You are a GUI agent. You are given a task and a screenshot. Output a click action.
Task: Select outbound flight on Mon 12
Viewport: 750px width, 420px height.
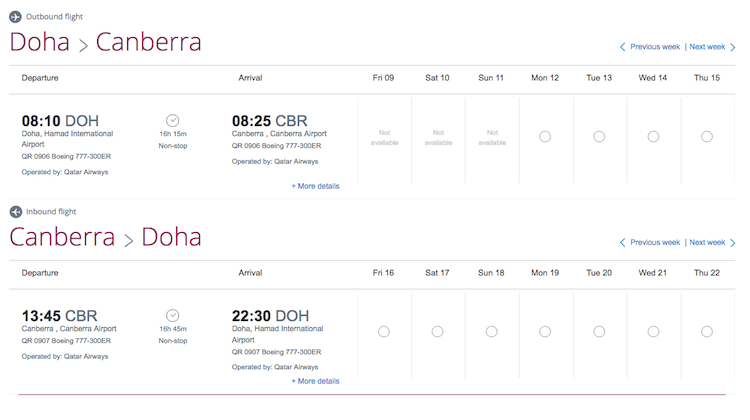point(545,137)
